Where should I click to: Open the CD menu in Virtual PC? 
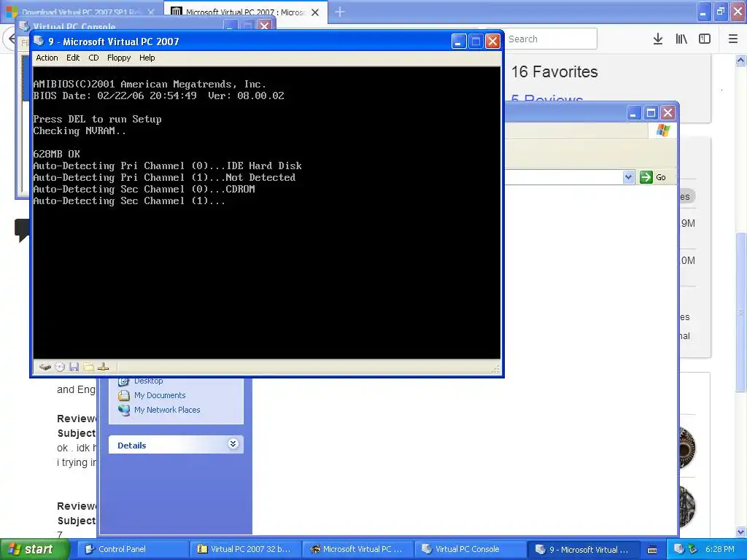tap(93, 58)
